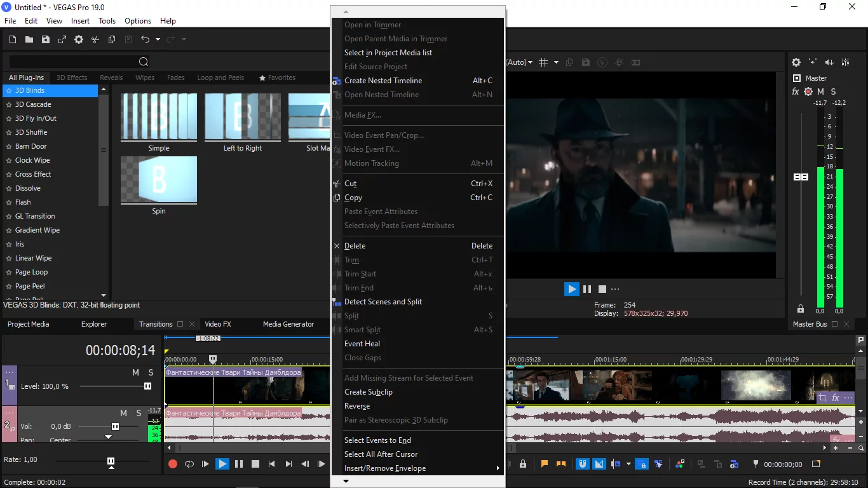This screenshot has width=868, height=488.
Task: Open the Mixing Console sliders icon
Action: (846, 62)
